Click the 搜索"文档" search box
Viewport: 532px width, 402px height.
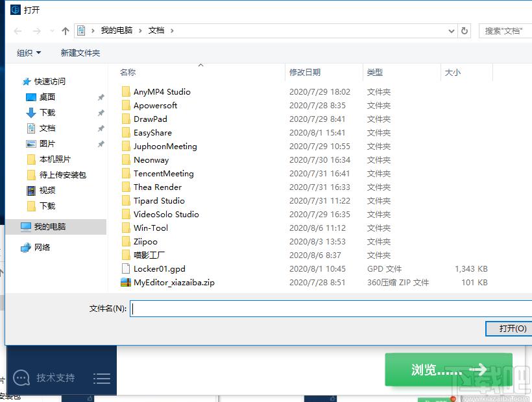[505, 31]
